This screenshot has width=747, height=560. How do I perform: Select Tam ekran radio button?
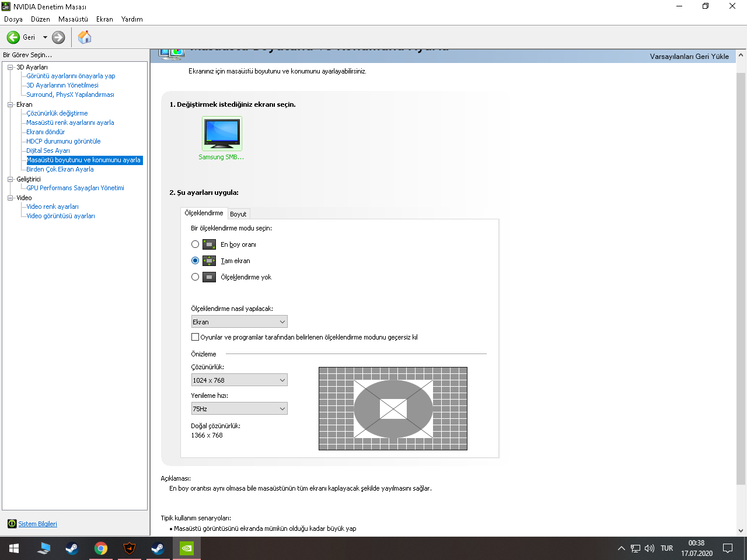pyautogui.click(x=195, y=261)
